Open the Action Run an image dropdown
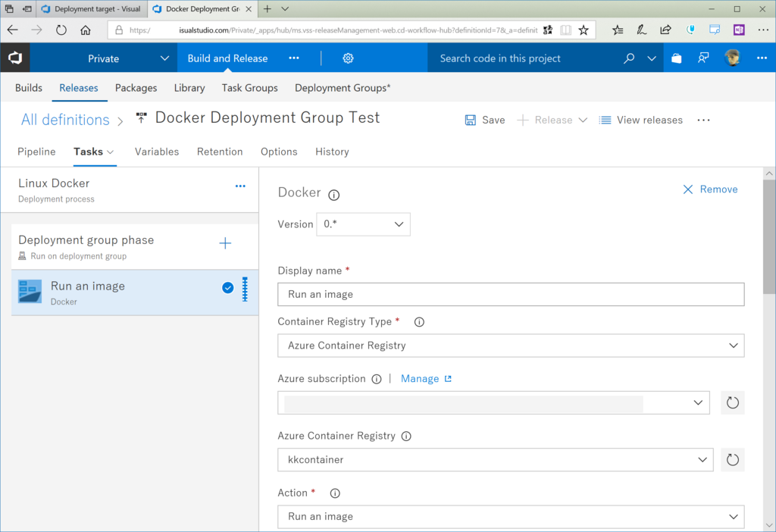The height and width of the screenshot is (532, 776). [x=511, y=517]
